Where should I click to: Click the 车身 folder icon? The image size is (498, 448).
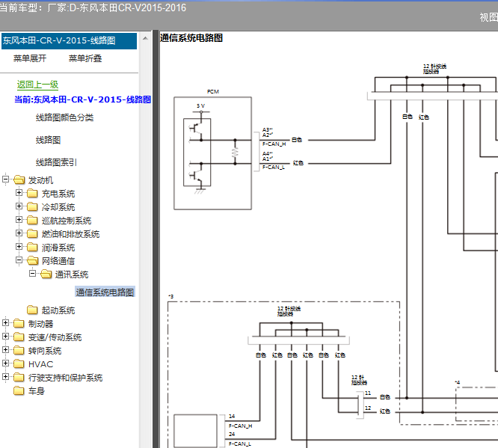(x=19, y=390)
